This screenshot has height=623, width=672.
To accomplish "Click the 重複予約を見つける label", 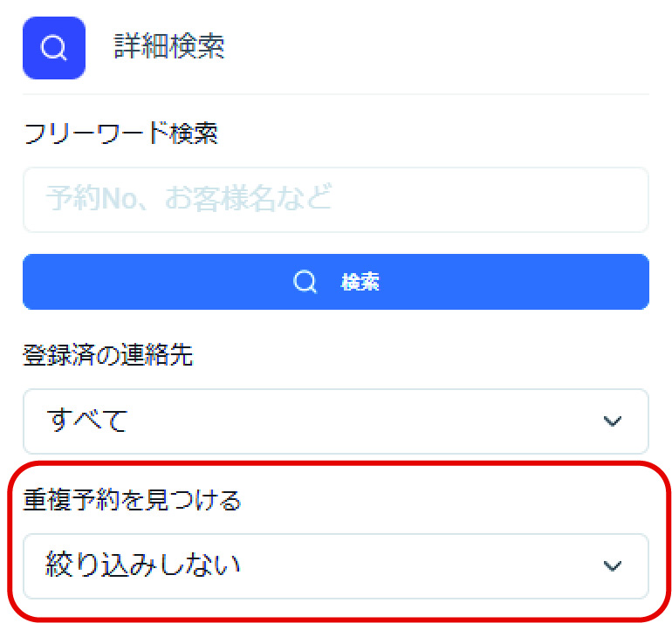I will pyautogui.click(x=132, y=501).
